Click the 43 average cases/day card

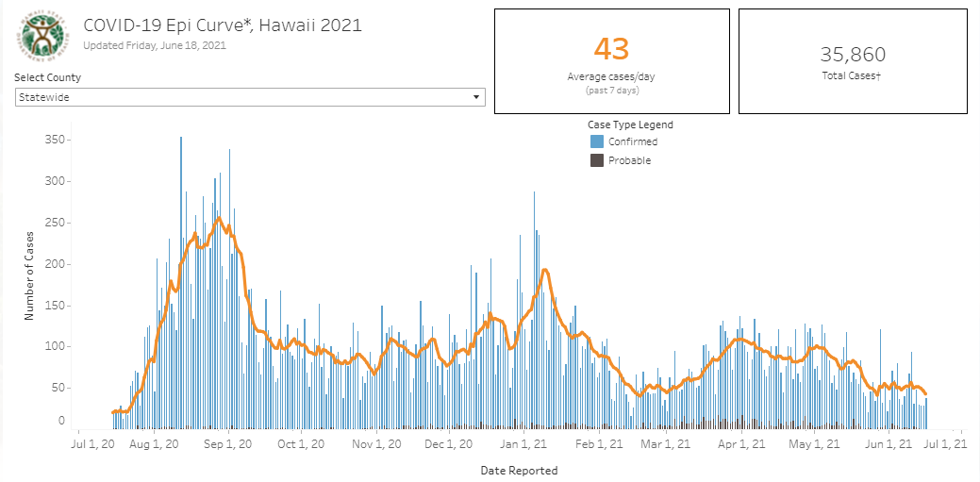click(x=612, y=61)
